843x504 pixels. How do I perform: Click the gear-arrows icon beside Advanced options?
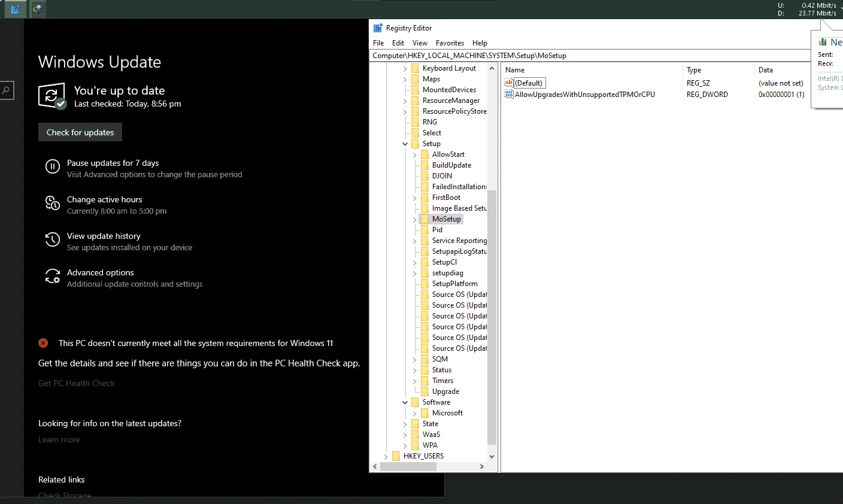(53, 277)
